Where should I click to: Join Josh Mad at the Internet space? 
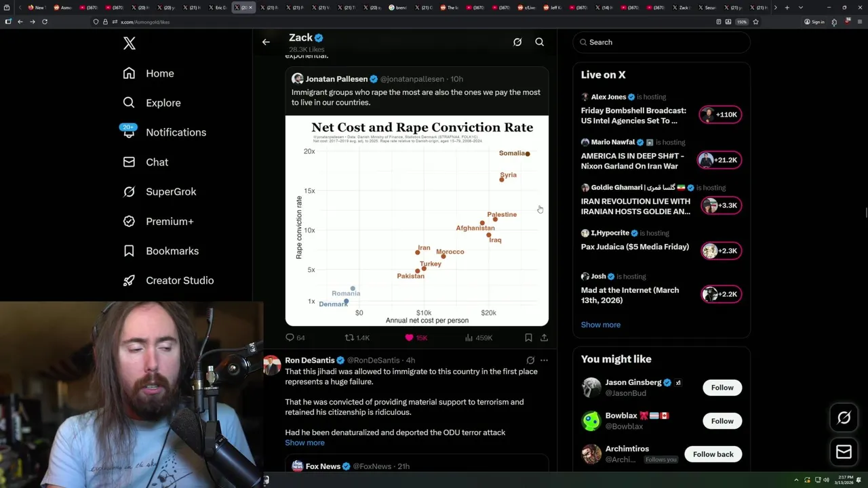[x=629, y=295]
